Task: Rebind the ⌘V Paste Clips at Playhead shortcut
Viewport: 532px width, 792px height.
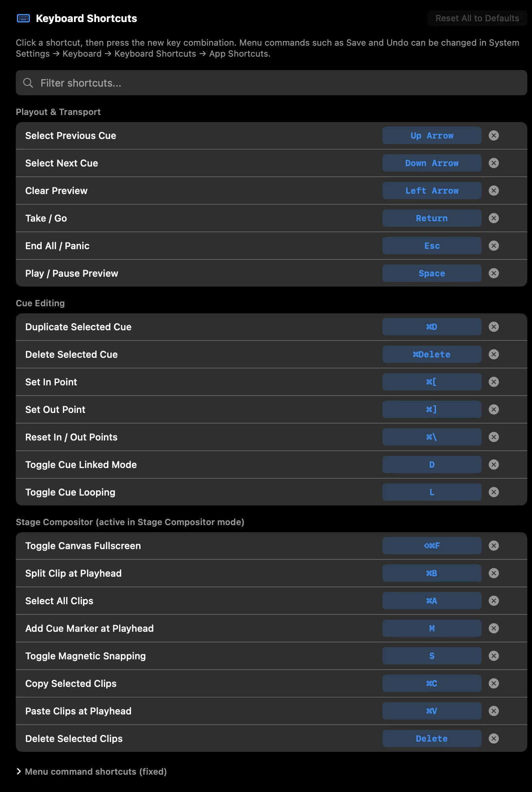Action: coord(432,711)
